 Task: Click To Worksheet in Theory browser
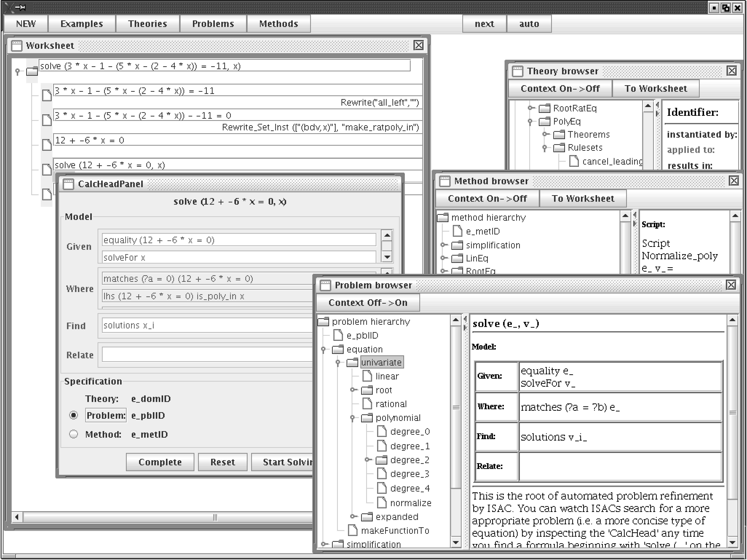pyautogui.click(x=655, y=88)
